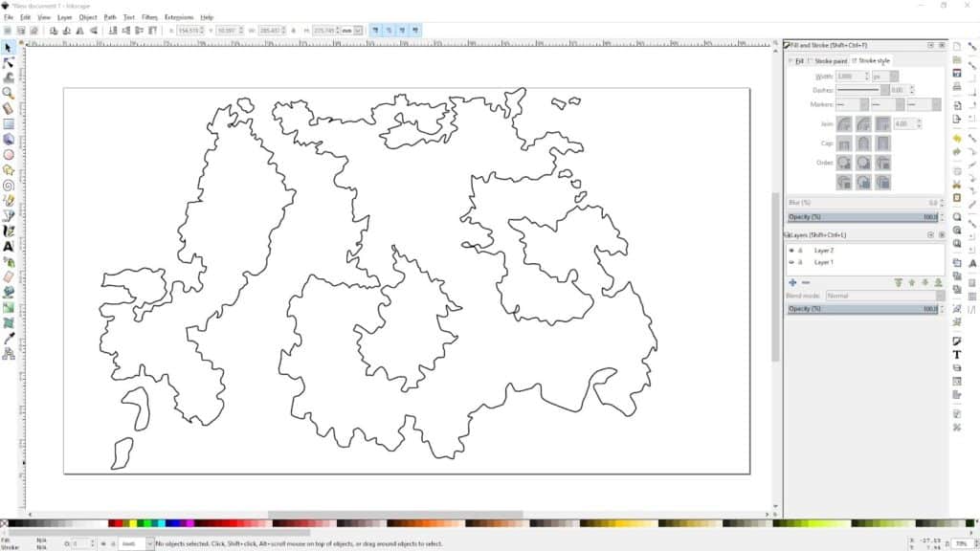The image size is (980, 551).
Task: Click the Print icon in command bar
Action: point(957,87)
